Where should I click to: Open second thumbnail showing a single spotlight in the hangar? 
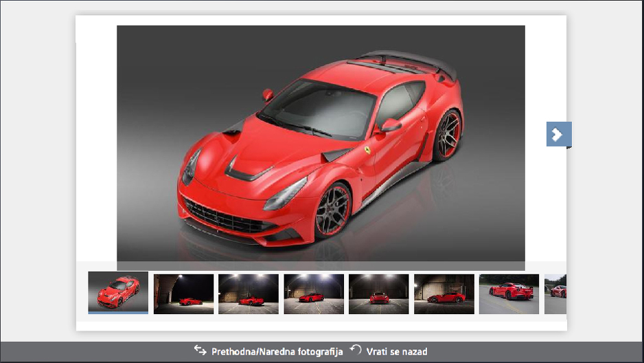[183, 294]
